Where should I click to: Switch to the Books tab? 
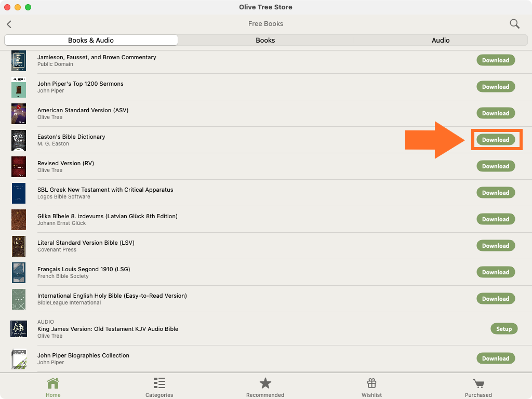click(x=265, y=40)
